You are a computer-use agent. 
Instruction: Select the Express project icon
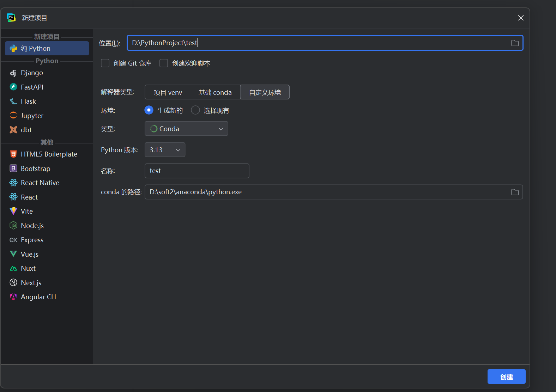[x=13, y=240]
